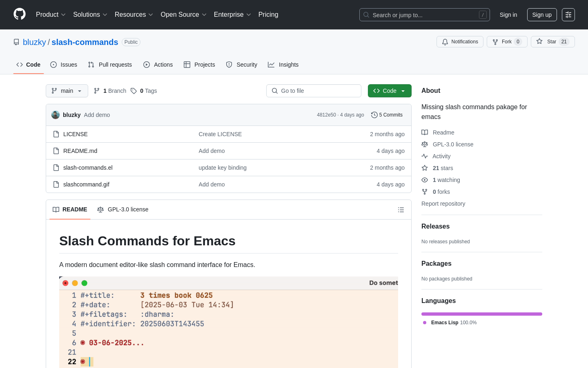Viewport: 588px width, 368px height.
Task: Click the Emacs Lisp language bar
Action: [x=481, y=314]
